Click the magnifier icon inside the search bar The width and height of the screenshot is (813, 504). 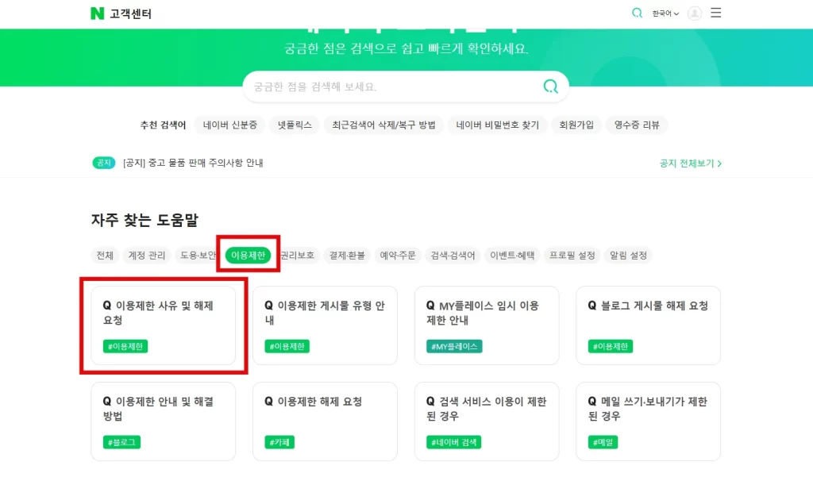pos(551,87)
